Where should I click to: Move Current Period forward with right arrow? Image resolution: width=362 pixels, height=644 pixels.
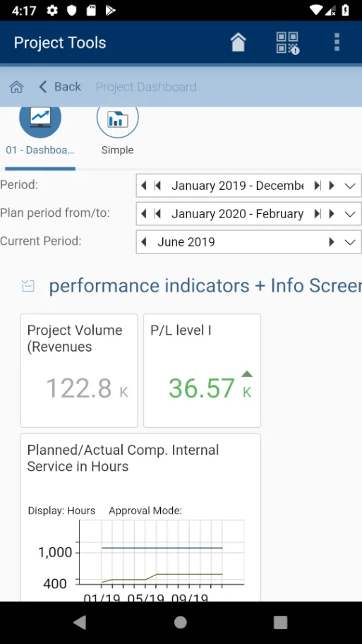pos(332,242)
